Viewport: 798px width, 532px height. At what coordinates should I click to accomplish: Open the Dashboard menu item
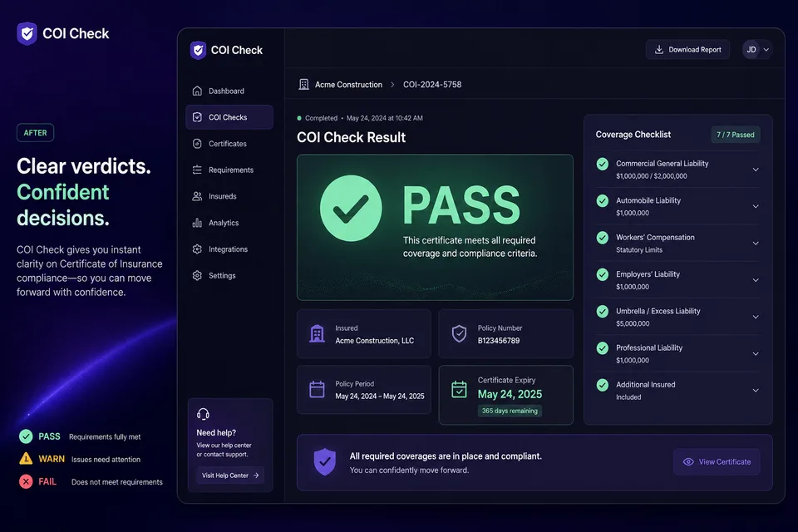[229, 91]
